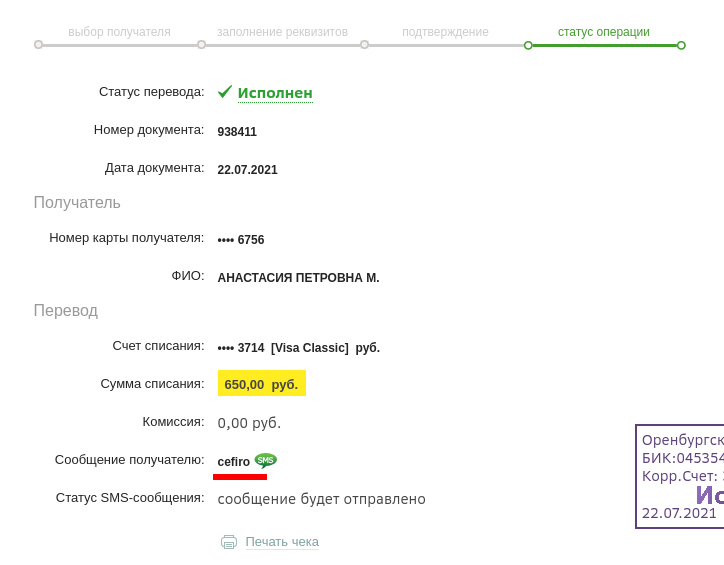Click the recipient card number ending 6756
The image size is (724, 565).
click(x=241, y=240)
